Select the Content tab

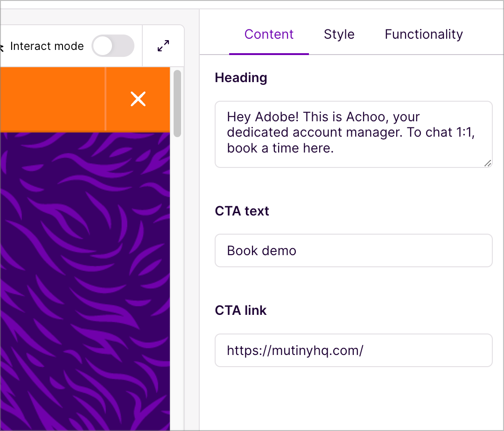[x=269, y=34]
